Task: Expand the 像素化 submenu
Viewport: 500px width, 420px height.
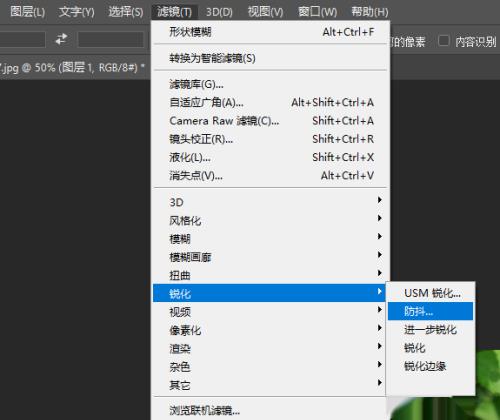Action: tap(269, 330)
